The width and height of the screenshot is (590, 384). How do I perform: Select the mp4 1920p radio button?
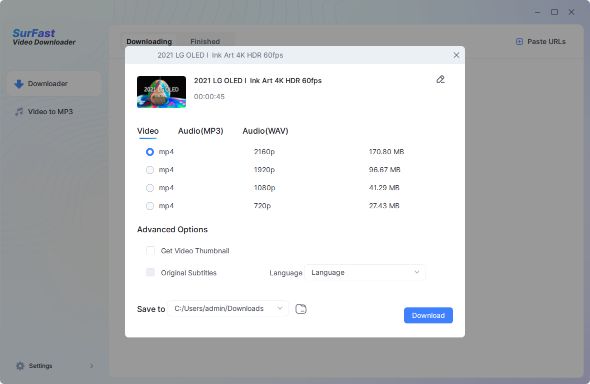pos(150,170)
